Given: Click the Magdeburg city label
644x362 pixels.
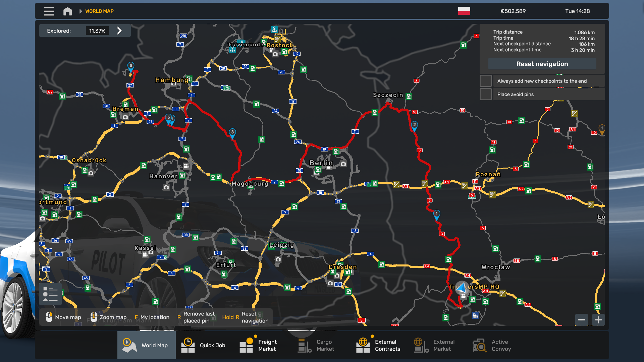Looking at the screenshot, I should click(x=250, y=184).
